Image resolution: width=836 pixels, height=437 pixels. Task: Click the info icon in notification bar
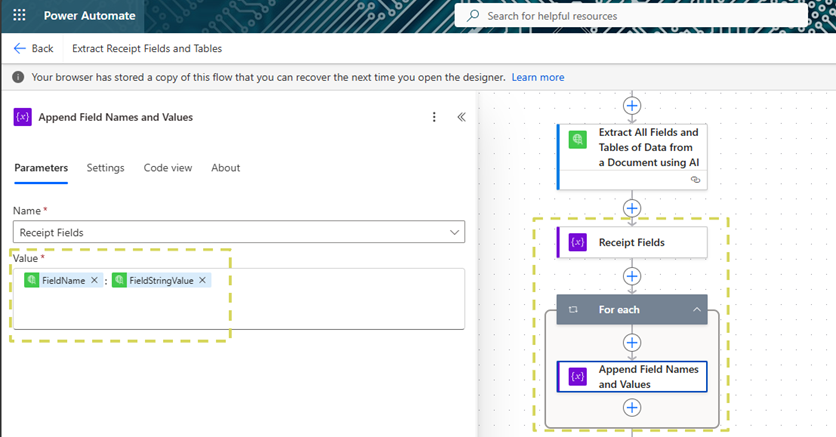[x=18, y=77]
